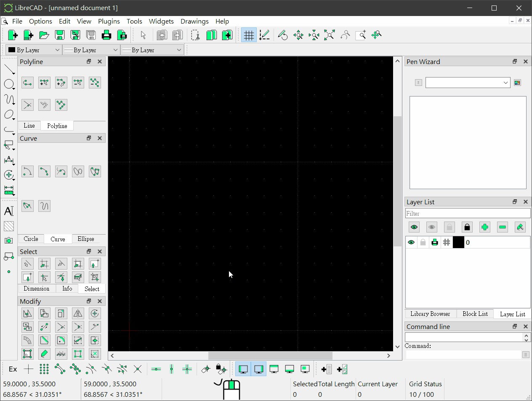
Task: Click the Add layer green plus icon
Action: [x=484, y=227]
